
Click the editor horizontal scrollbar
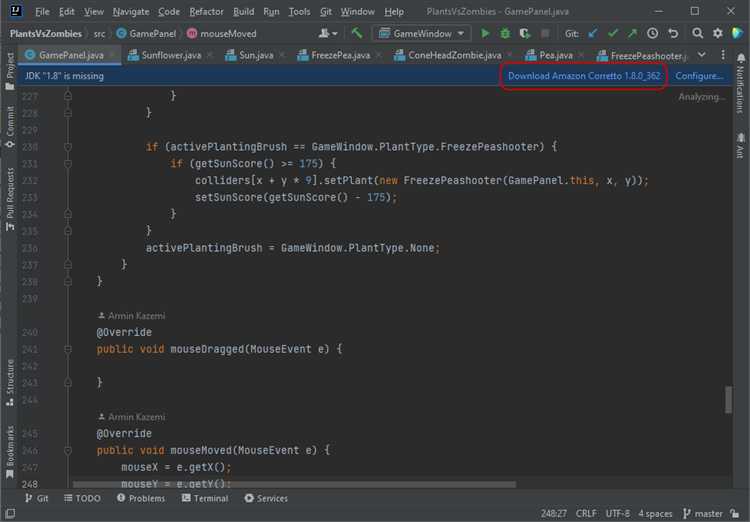click(x=294, y=485)
